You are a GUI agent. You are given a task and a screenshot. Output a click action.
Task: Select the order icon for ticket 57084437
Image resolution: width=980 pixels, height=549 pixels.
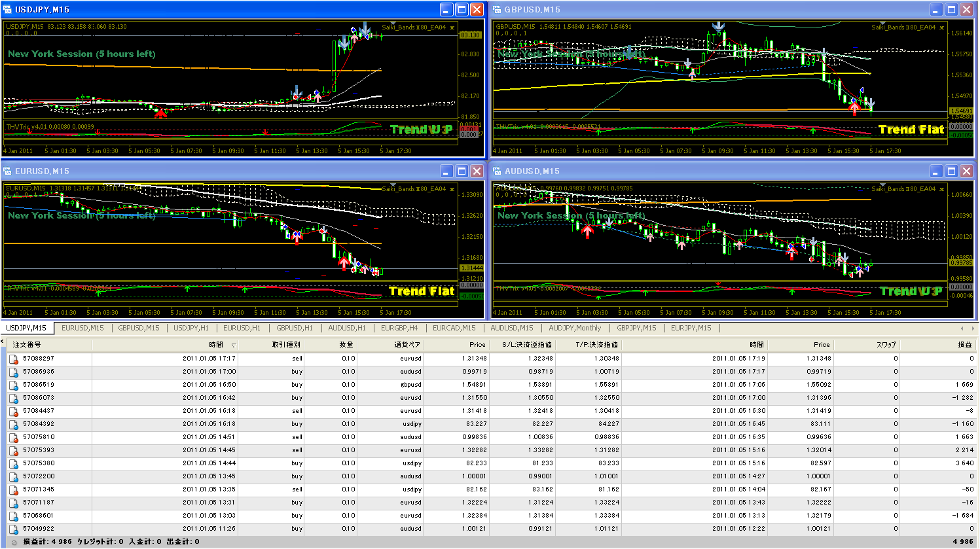tap(13, 411)
